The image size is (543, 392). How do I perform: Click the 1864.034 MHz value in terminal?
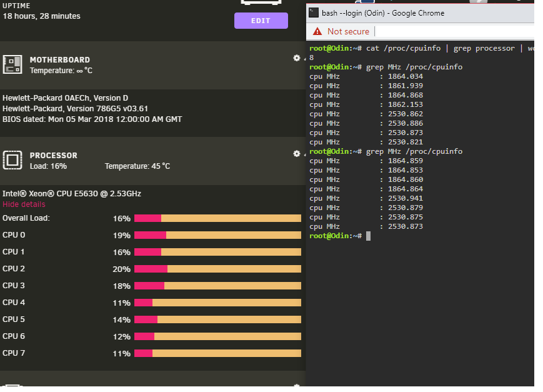tap(405, 76)
